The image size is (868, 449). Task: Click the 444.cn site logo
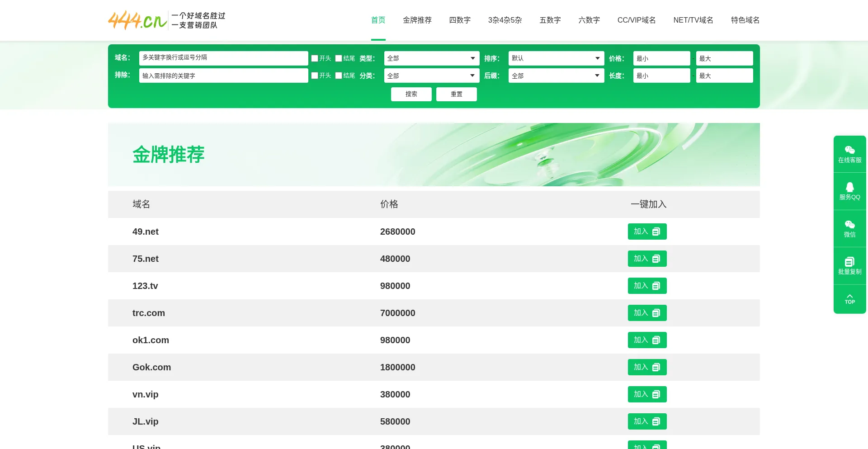(x=166, y=20)
